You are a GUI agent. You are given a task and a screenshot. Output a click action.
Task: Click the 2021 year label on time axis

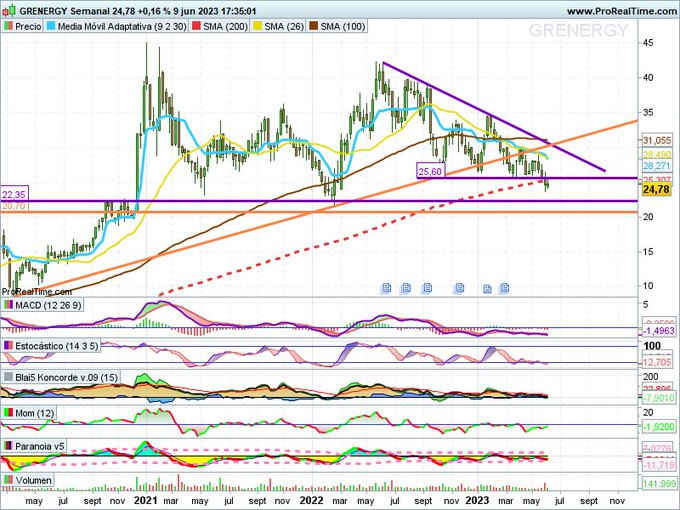point(145,500)
